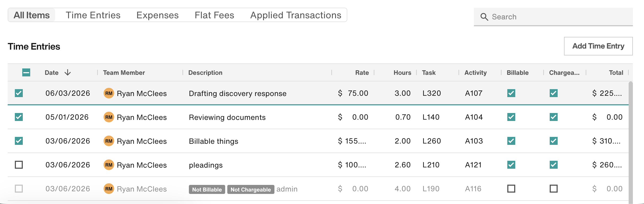
Task: Click RM avatar in Reviewing documents row
Action: [x=109, y=117]
